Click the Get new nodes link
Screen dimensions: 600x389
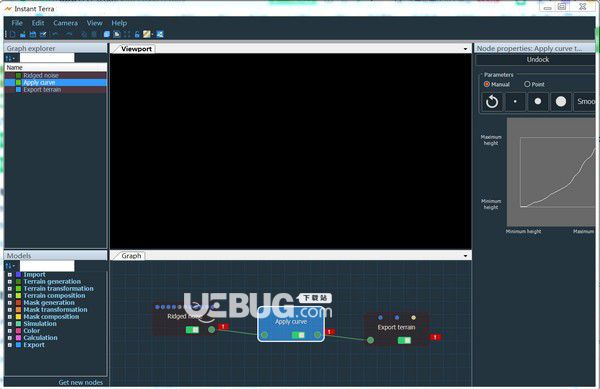pos(81,382)
